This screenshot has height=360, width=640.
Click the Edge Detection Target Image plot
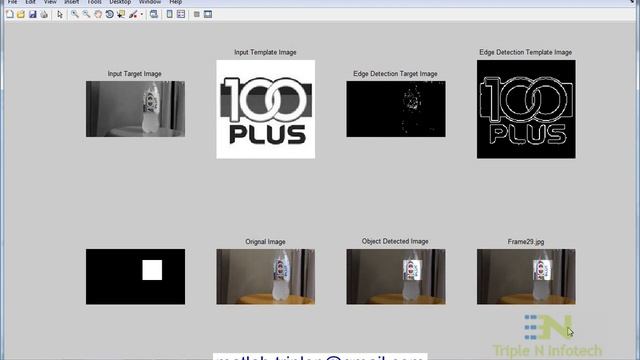point(396,109)
